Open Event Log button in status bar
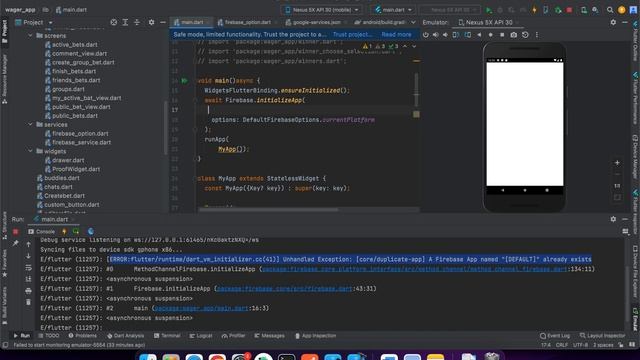Screen dimensions: 640x360 (x=555, y=336)
